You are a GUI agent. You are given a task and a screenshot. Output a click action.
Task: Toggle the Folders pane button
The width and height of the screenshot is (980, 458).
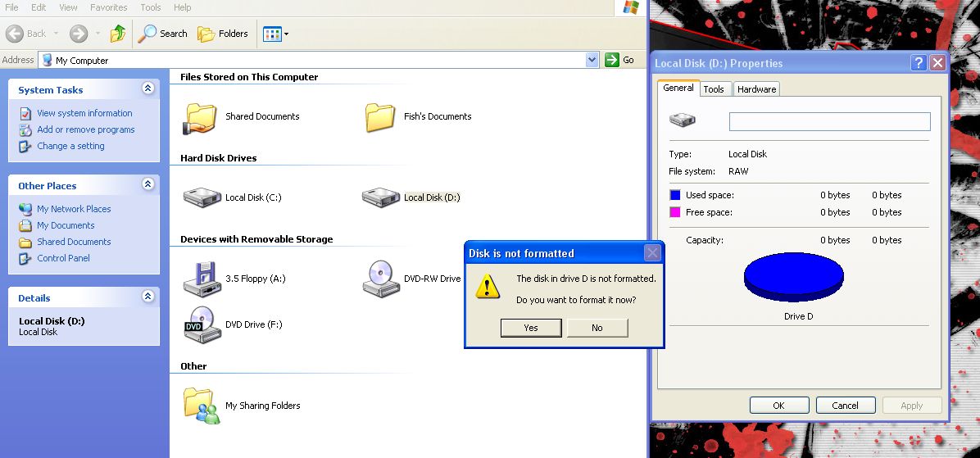tap(223, 34)
